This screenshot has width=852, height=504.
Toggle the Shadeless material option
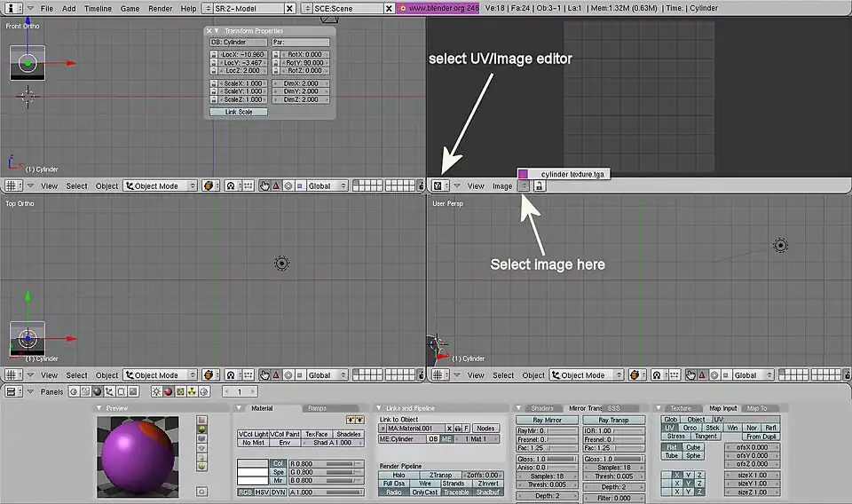[x=348, y=434]
